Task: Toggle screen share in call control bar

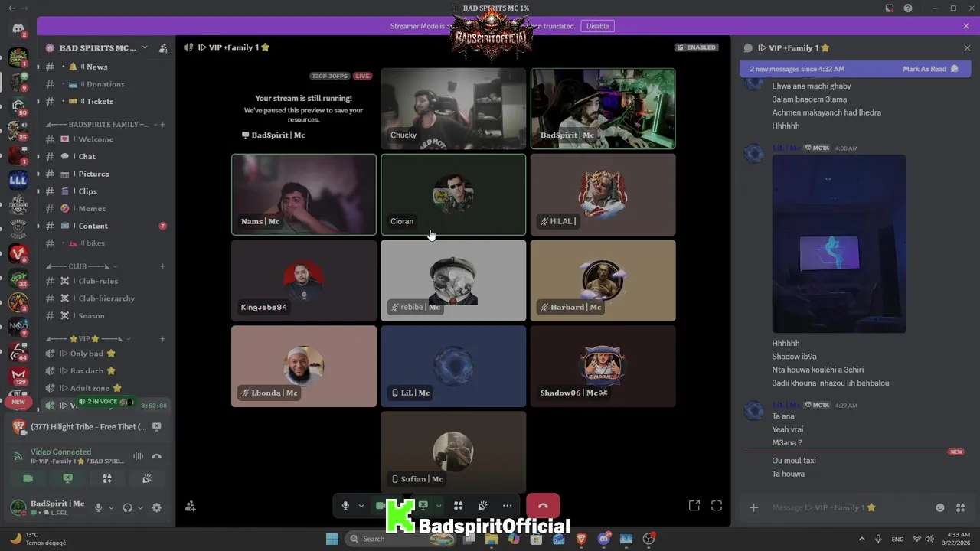Action: tap(423, 506)
